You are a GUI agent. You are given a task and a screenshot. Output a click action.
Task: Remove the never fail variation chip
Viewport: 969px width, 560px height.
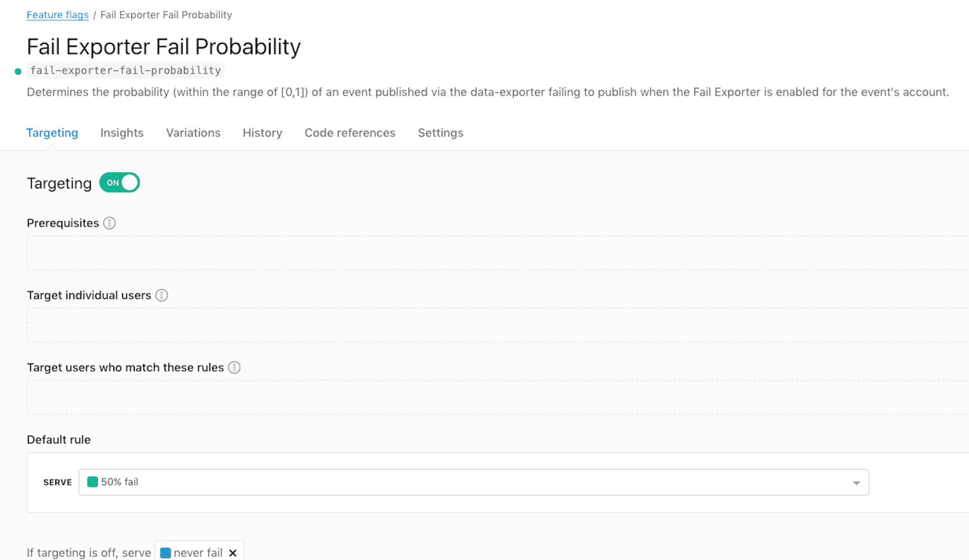tap(233, 552)
